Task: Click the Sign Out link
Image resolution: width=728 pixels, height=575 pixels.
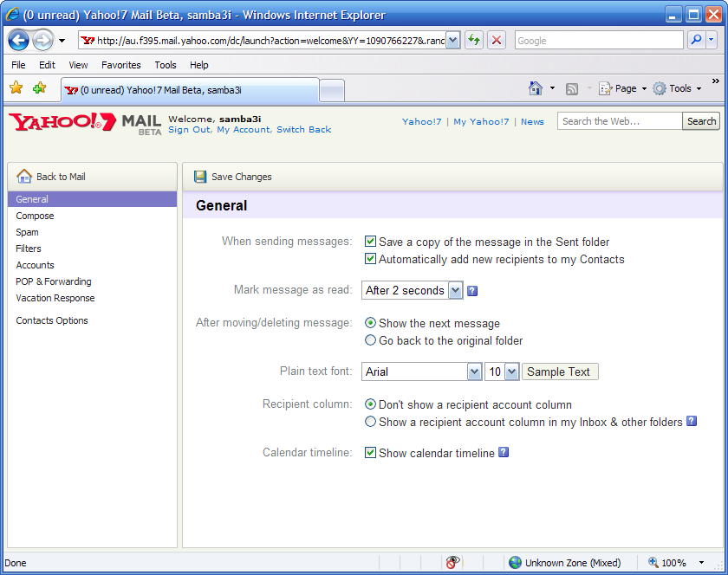Action: (x=189, y=130)
